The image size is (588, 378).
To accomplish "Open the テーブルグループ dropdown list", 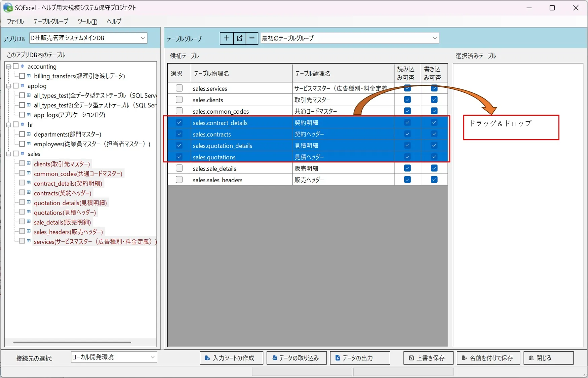I will click(x=350, y=38).
